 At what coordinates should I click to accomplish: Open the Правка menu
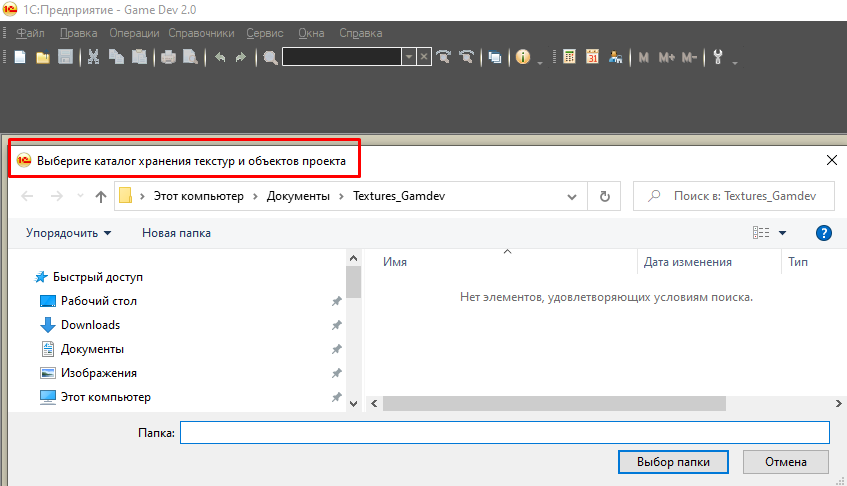tap(78, 33)
